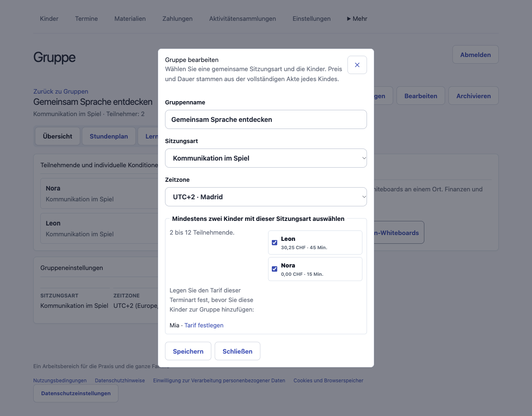Open Zahlungen in the navigation bar
The image size is (532, 416).
tap(177, 19)
